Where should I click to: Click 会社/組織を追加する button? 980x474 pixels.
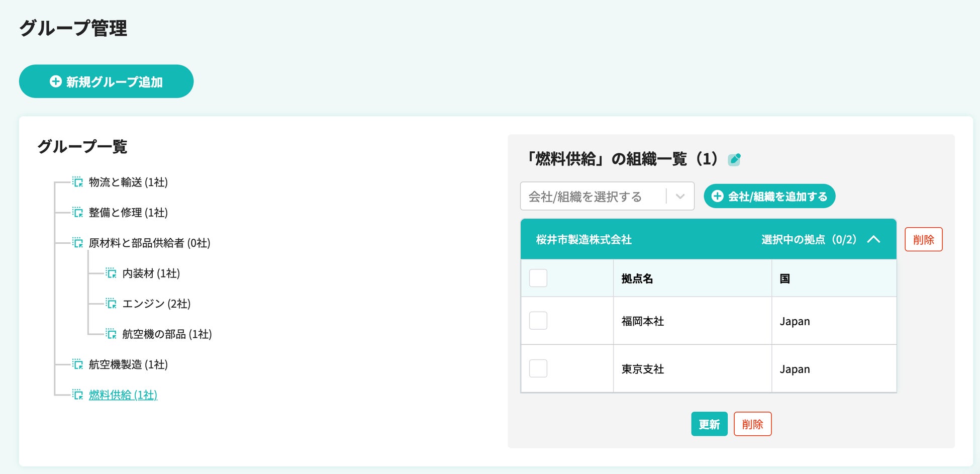point(769,196)
